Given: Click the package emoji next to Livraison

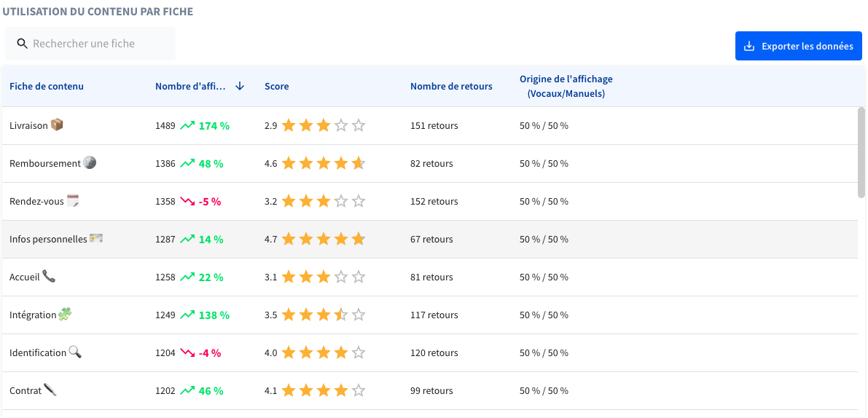Looking at the screenshot, I should tap(57, 125).
